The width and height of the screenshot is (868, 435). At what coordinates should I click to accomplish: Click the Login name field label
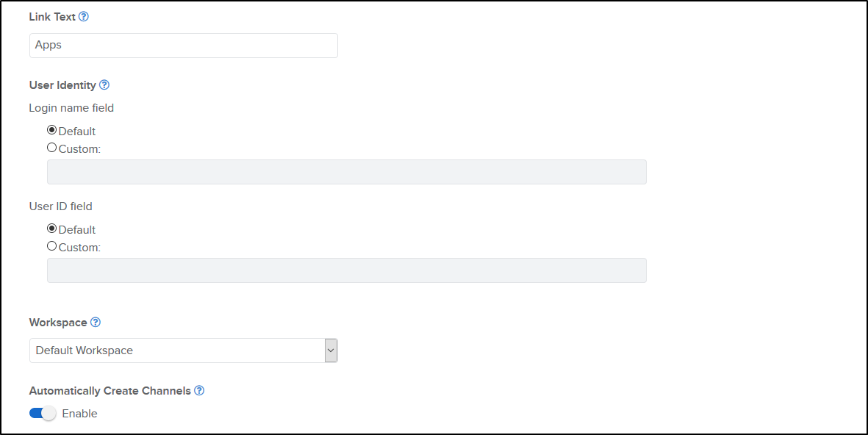point(71,108)
